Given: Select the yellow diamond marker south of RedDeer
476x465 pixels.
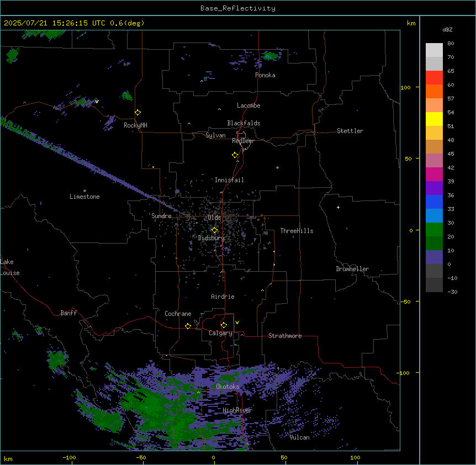Looking at the screenshot, I should [x=235, y=155].
